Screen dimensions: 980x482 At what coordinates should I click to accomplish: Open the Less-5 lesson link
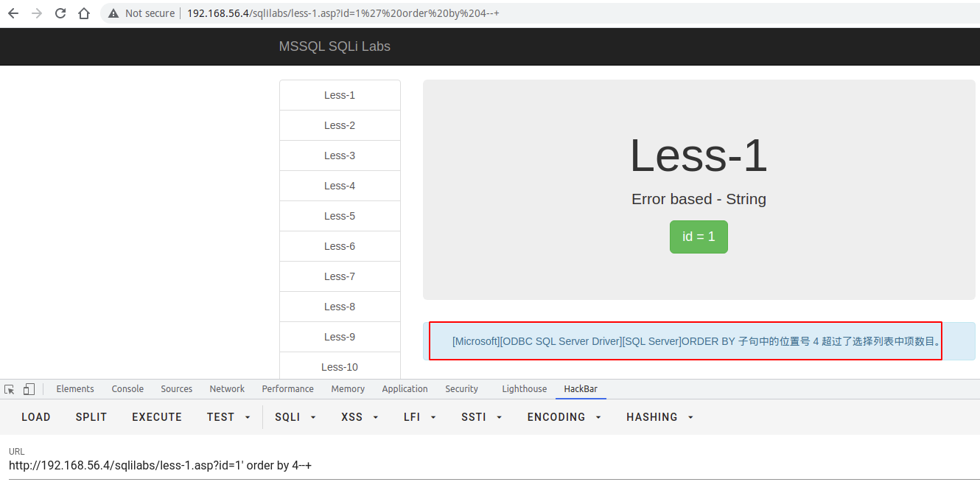340,216
